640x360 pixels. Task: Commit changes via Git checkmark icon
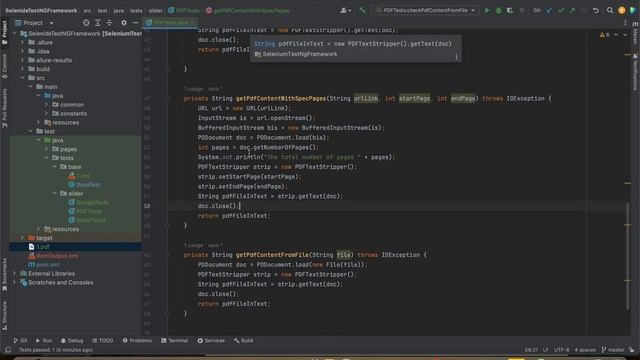561,10
